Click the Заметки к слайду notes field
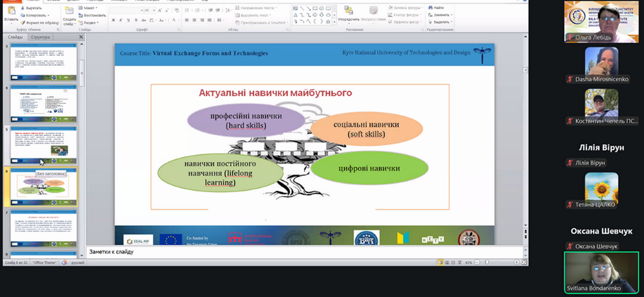 297,252
